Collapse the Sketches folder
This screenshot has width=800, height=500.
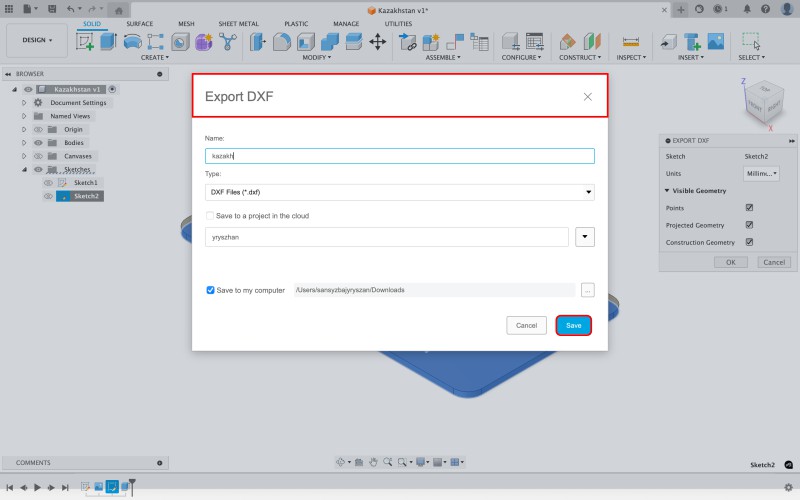click(24, 169)
